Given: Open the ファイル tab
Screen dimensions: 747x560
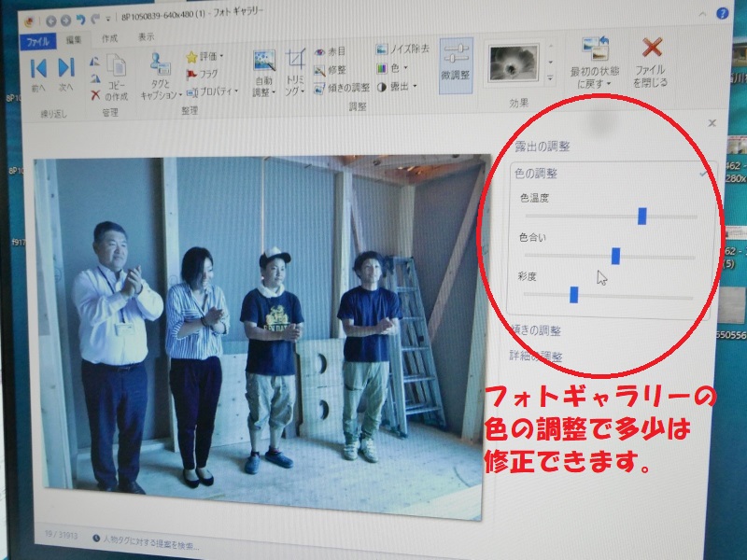Looking at the screenshot, I should pyautogui.click(x=37, y=42).
